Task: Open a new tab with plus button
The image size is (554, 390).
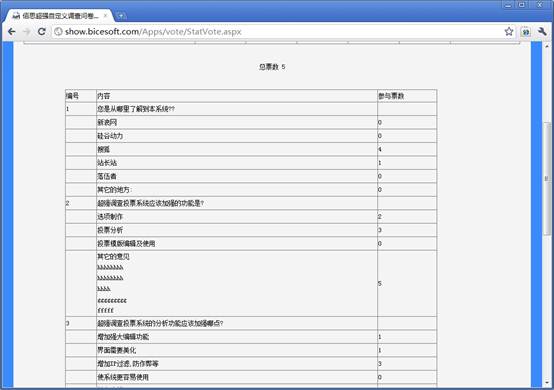Action: coord(121,16)
